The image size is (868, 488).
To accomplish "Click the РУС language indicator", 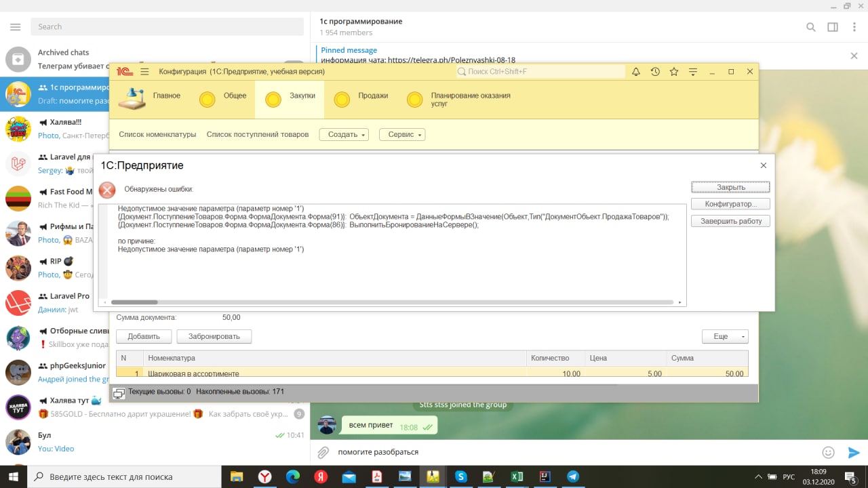I will pyautogui.click(x=789, y=476).
